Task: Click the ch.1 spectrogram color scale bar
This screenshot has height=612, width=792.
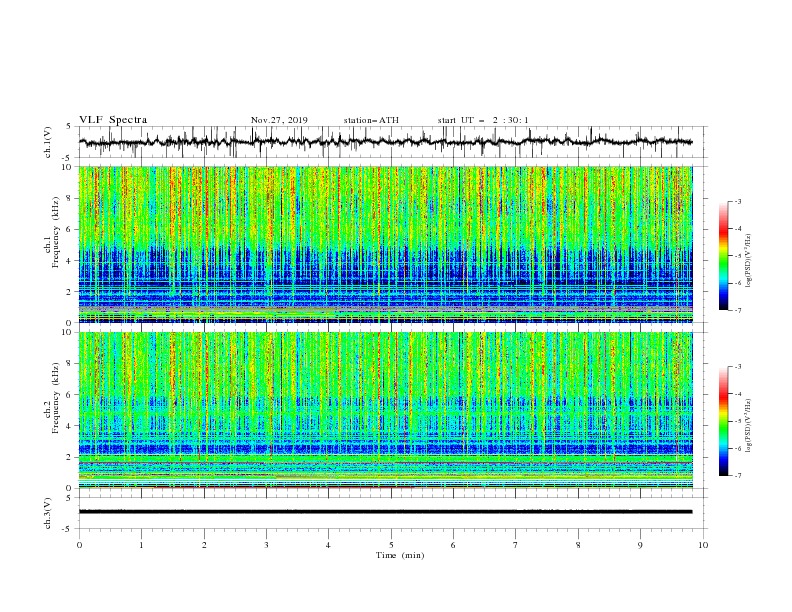Action: 724,256
